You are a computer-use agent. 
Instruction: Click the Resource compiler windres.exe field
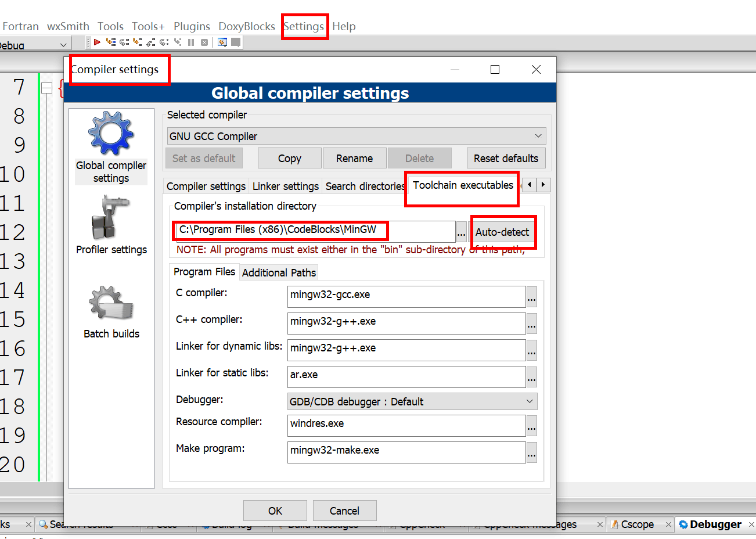tap(406, 426)
